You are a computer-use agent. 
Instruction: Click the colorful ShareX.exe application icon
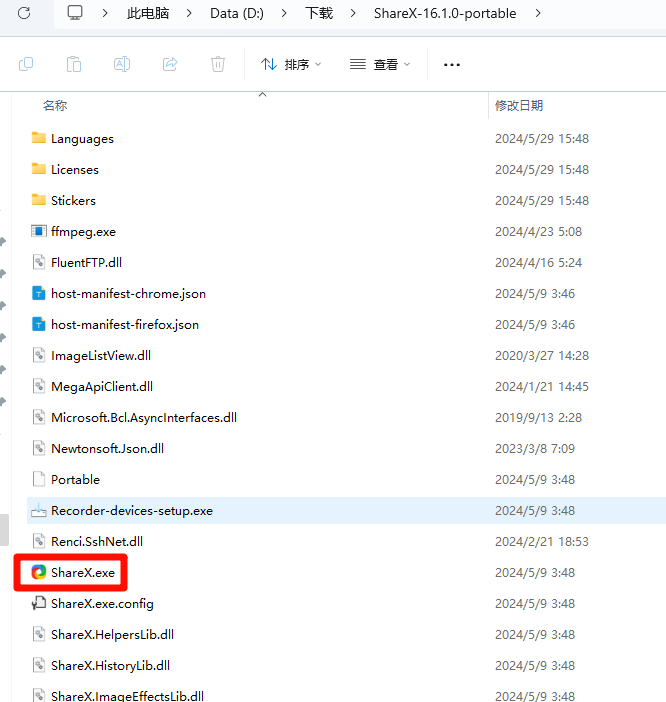pos(39,572)
